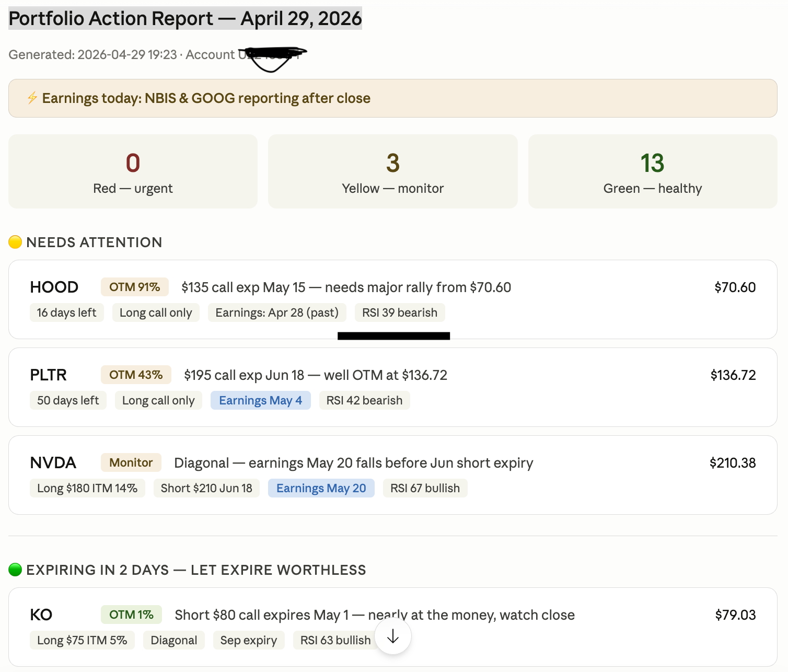Click the HOOD ticker symbol

(54, 287)
